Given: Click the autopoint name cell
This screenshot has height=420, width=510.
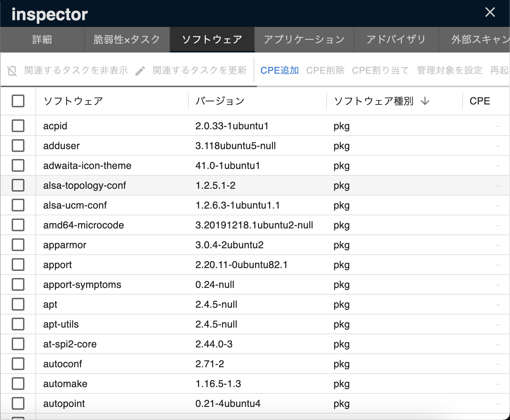Looking at the screenshot, I should 64,404.
